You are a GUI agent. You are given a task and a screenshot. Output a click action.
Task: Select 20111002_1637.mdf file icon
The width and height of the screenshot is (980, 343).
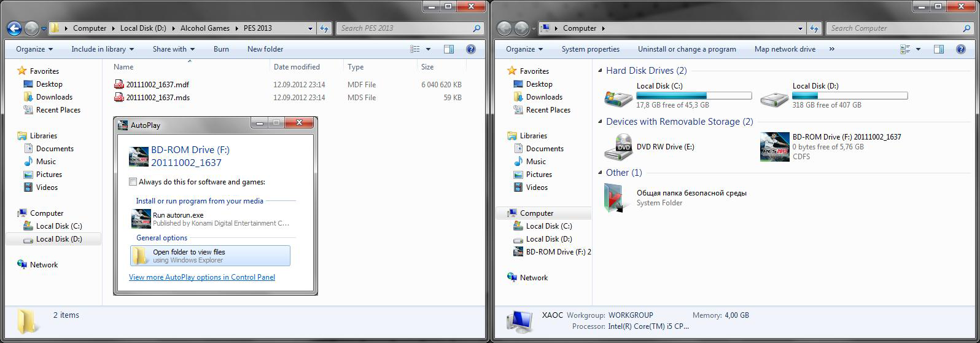tap(119, 85)
